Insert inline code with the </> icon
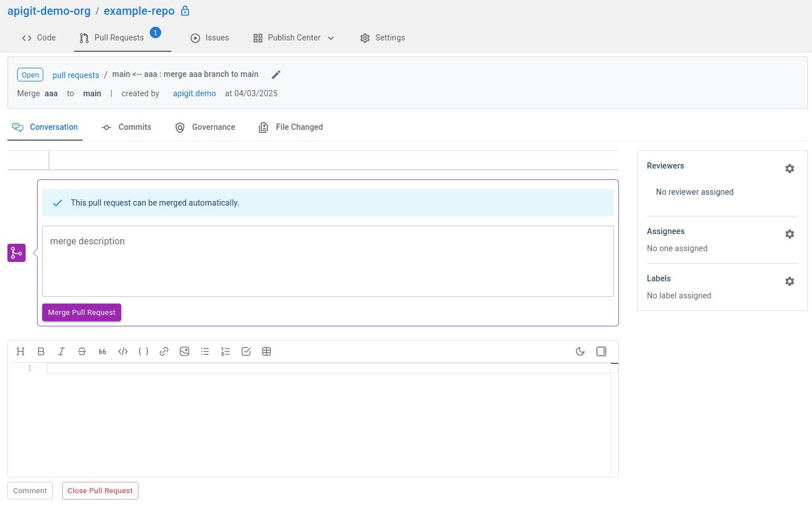 123,351
